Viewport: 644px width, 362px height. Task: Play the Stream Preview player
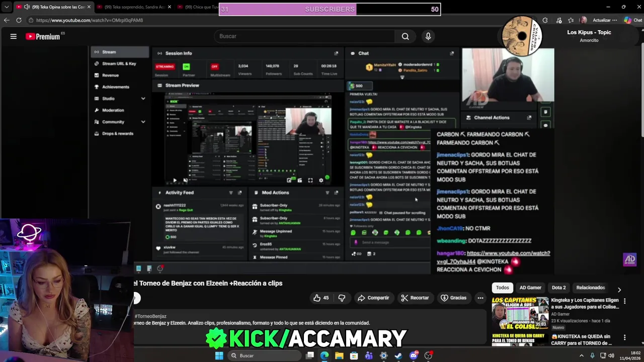click(x=175, y=180)
